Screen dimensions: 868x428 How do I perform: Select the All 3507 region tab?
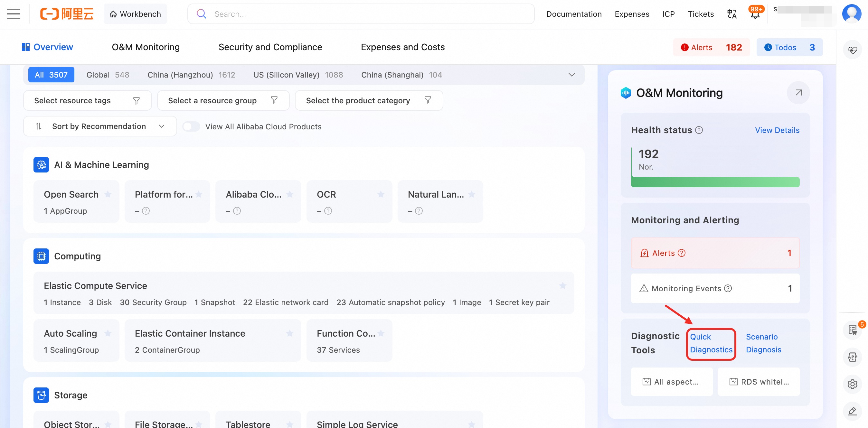coord(51,75)
